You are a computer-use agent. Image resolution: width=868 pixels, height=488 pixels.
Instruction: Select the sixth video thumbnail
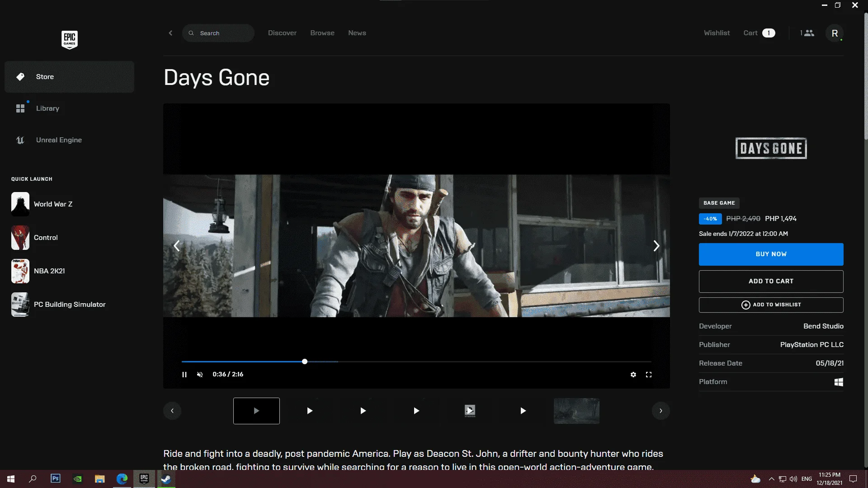coord(523,411)
